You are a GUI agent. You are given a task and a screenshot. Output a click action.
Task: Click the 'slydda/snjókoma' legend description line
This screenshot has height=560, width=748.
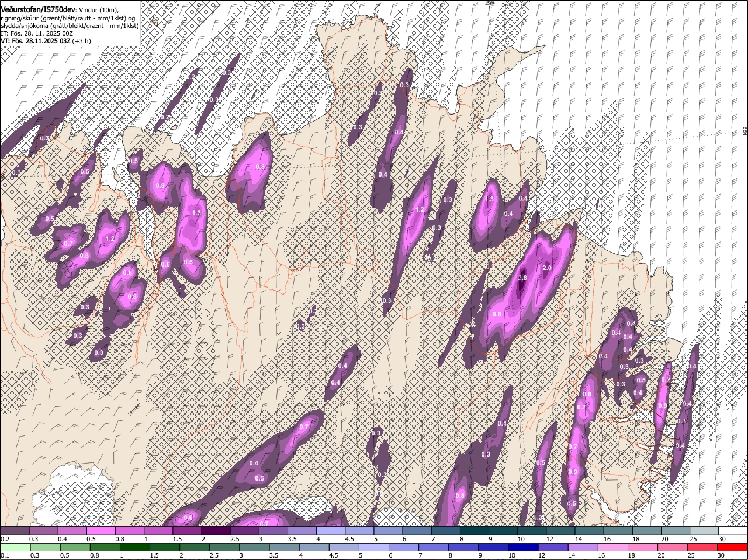pos(70,26)
